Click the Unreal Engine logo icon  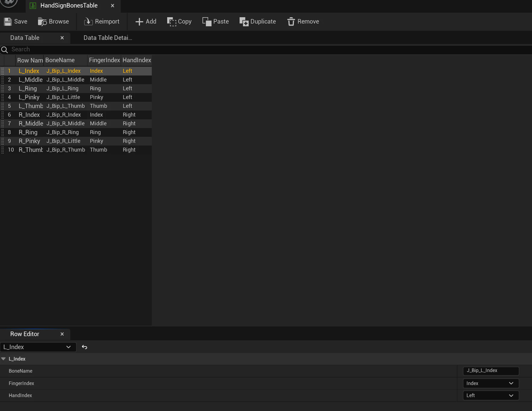[9, 3]
